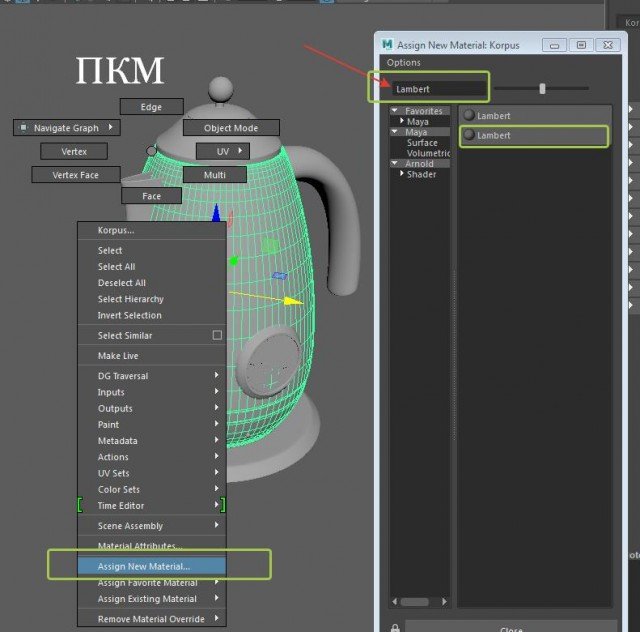640x632 pixels.
Task: Collapse the Favorites category
Action: (x=396, y=111)
